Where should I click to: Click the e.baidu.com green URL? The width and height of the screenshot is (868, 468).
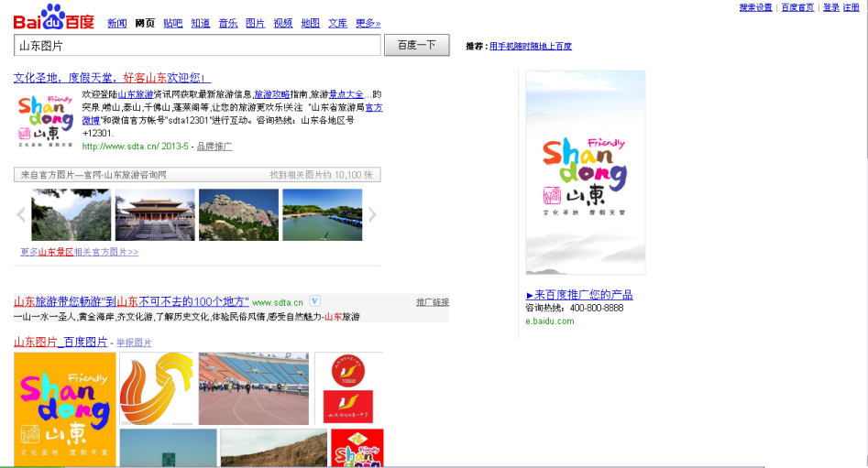tap(550, 321)
